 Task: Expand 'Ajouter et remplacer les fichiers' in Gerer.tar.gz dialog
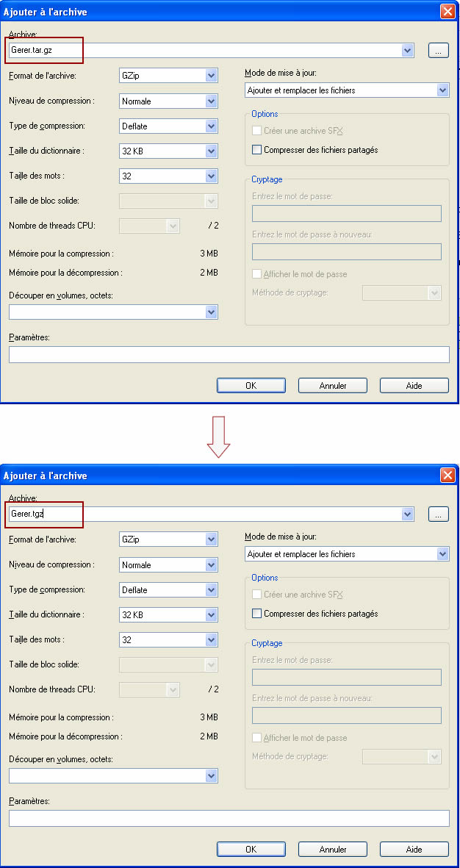(x=442, y=90)
